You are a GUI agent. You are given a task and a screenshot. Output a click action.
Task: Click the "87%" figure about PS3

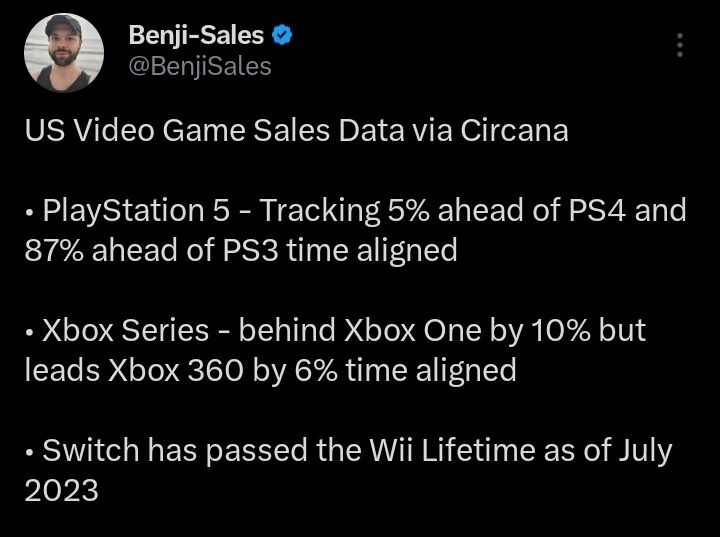coord(54,250)
